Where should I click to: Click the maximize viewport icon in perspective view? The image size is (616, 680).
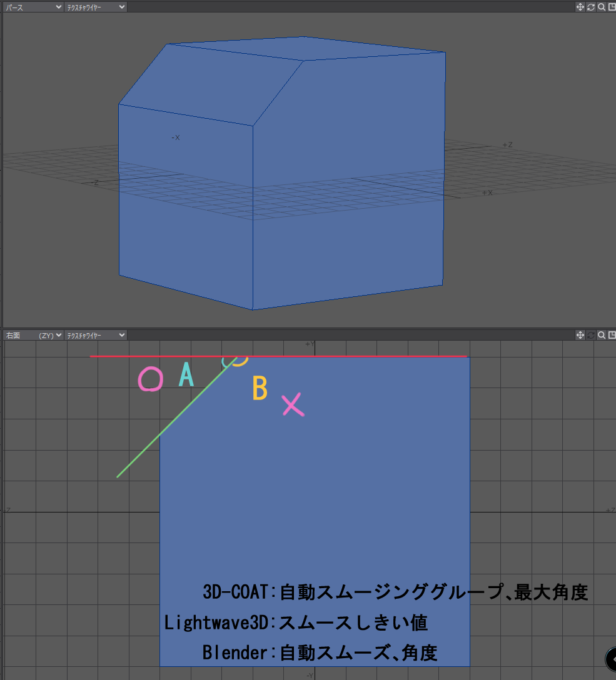point(612,7)
